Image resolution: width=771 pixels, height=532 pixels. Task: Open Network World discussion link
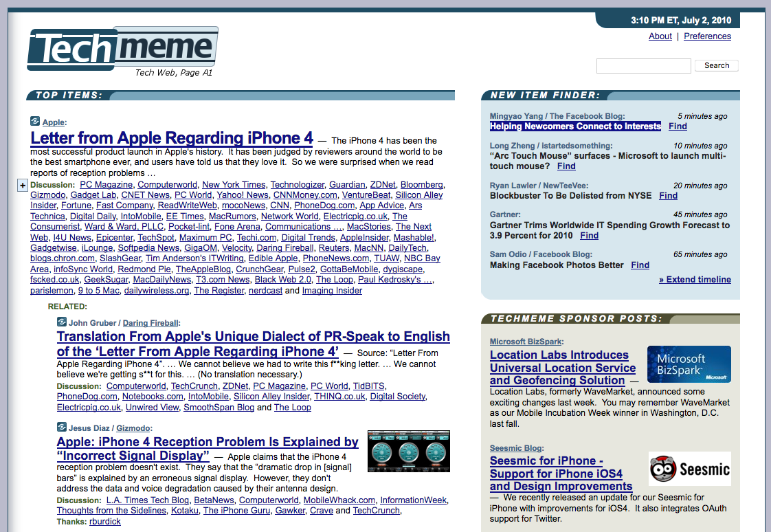(x=289, y=216)
